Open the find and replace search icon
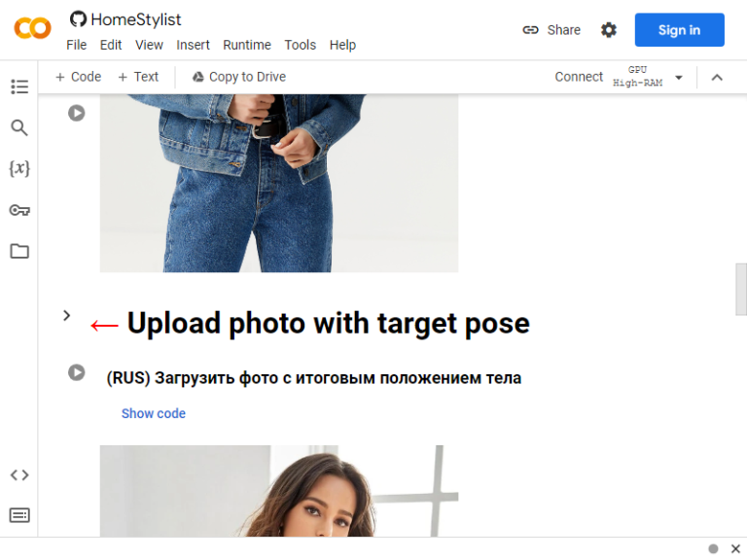 pos(19,127)
